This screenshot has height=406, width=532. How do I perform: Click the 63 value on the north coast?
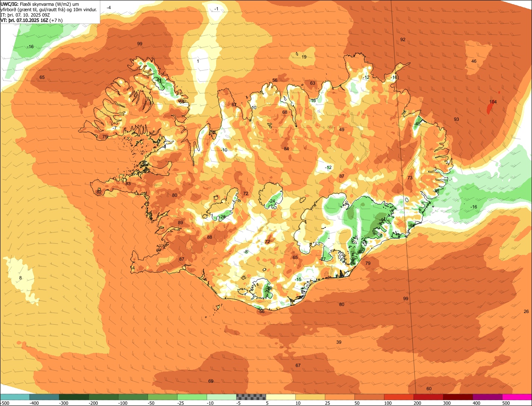click(x=313, y=83)
